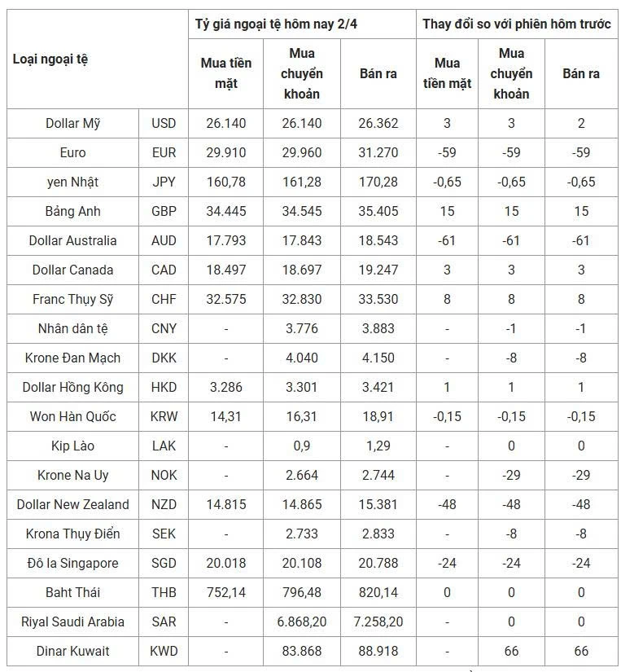The width and height of the screenshot is (621, 672).
Task: Click the CAD currency code cell
Action: point(164,270)
